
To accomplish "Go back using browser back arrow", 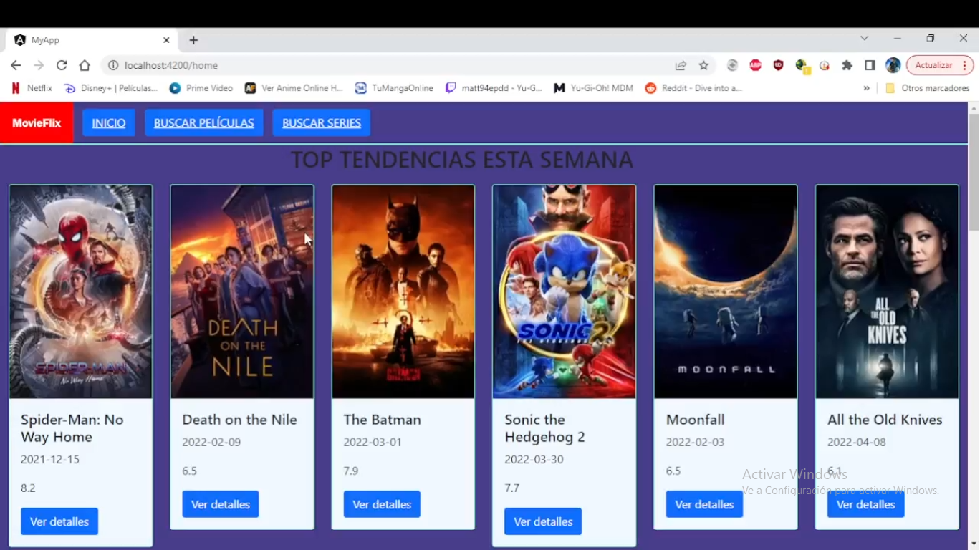I will [x=16, y=65].
